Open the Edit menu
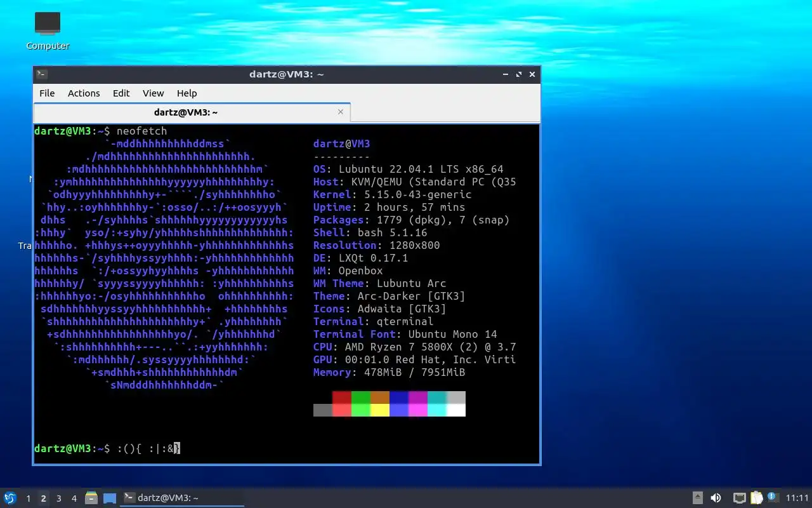Viewport: 812px width, 508px height. (x=121, y=93)
